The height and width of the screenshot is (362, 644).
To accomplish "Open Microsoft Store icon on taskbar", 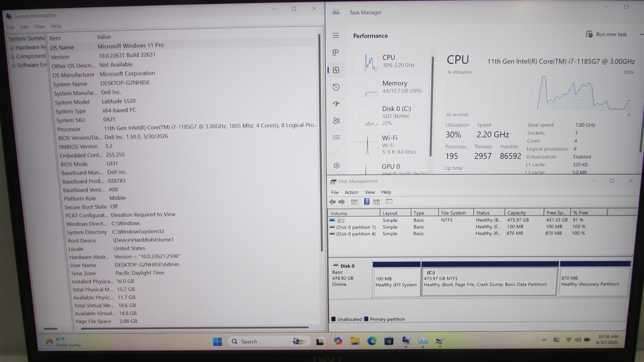I will (x=389, y=341).
